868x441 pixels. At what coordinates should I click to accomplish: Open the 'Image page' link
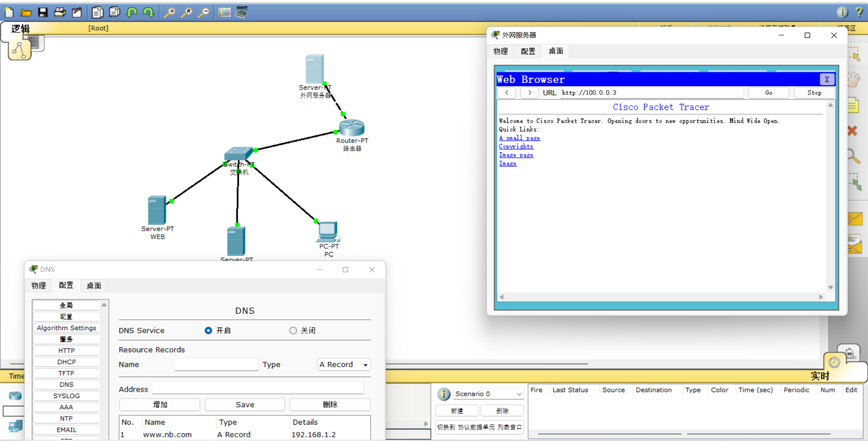516,155
